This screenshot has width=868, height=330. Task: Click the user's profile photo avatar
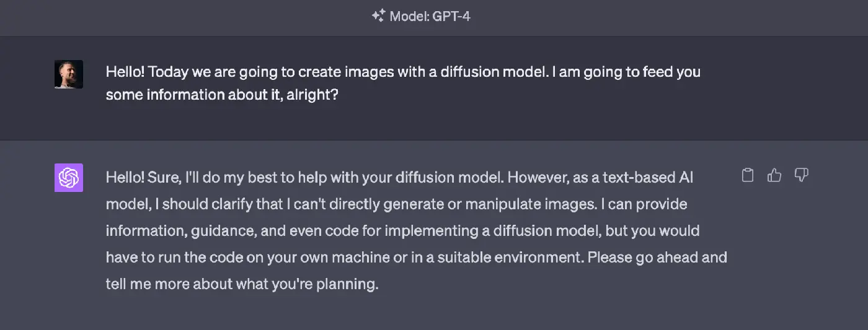coord(69,74)
